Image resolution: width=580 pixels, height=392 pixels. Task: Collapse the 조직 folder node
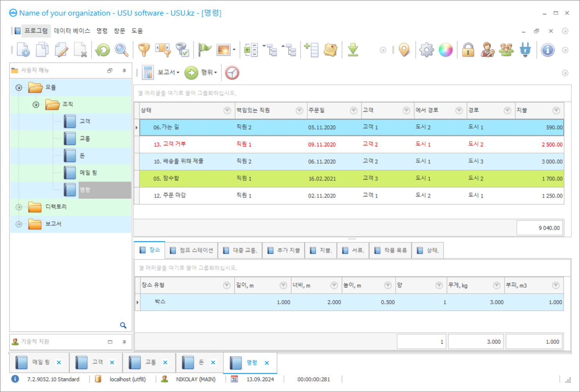pyautogui.click(x=36, y=105)
